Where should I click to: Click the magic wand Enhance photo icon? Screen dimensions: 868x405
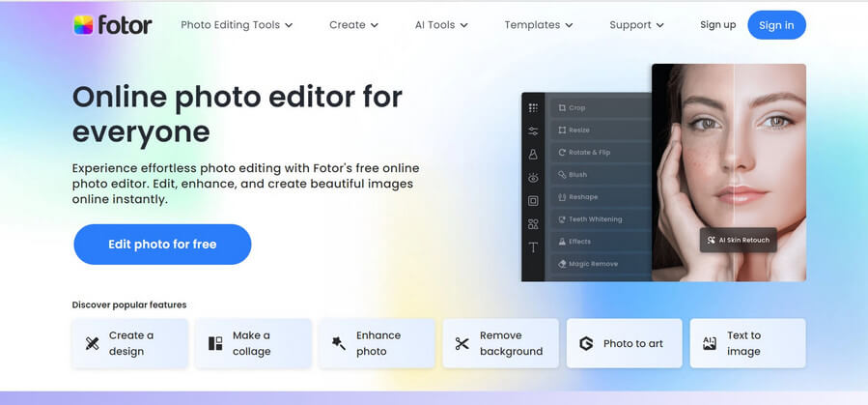coord(339,343)
